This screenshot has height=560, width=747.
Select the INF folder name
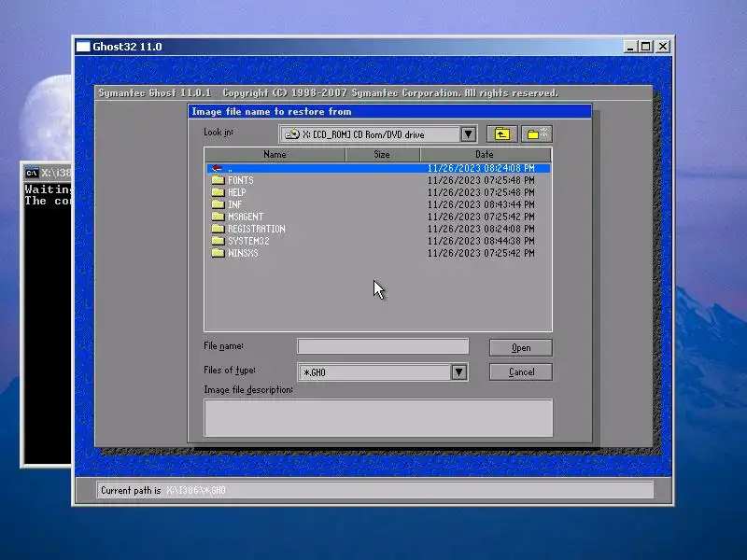235,204
